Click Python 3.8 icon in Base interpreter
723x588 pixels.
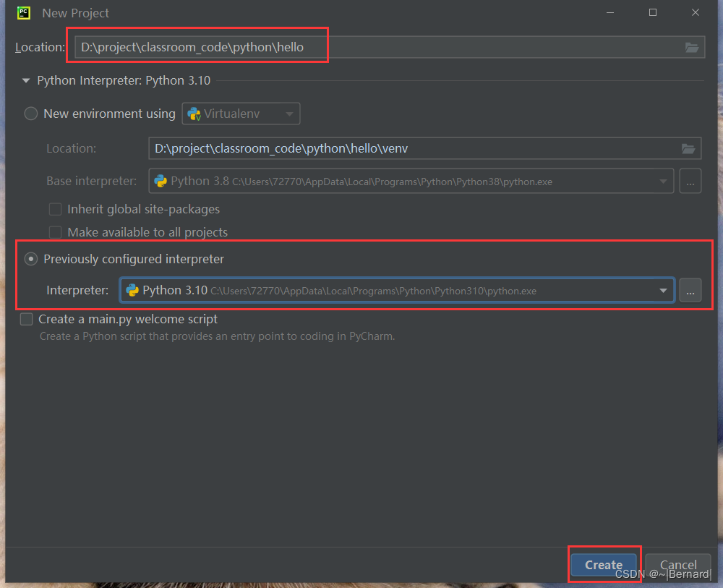pyautogui.click(x=161, y=182)
